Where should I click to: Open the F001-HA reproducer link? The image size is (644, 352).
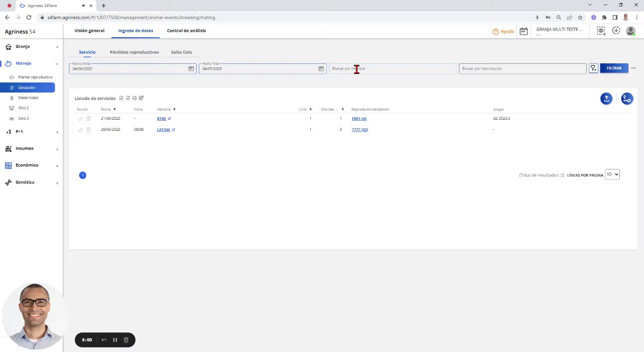point(359,119)
